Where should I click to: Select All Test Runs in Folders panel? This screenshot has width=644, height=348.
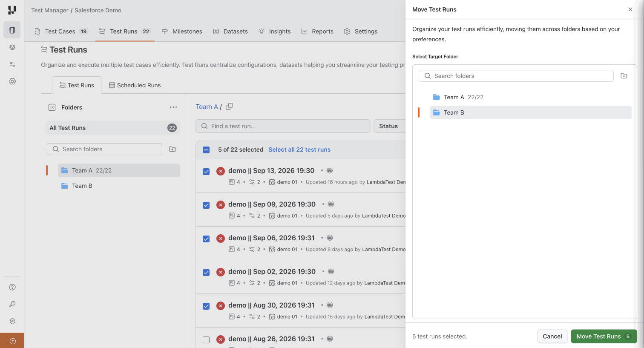click(x=113, y=128)
